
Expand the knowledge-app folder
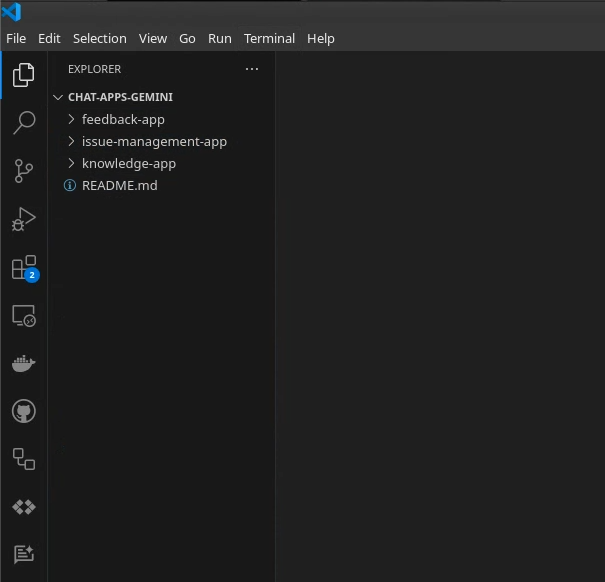coord(128,163)
